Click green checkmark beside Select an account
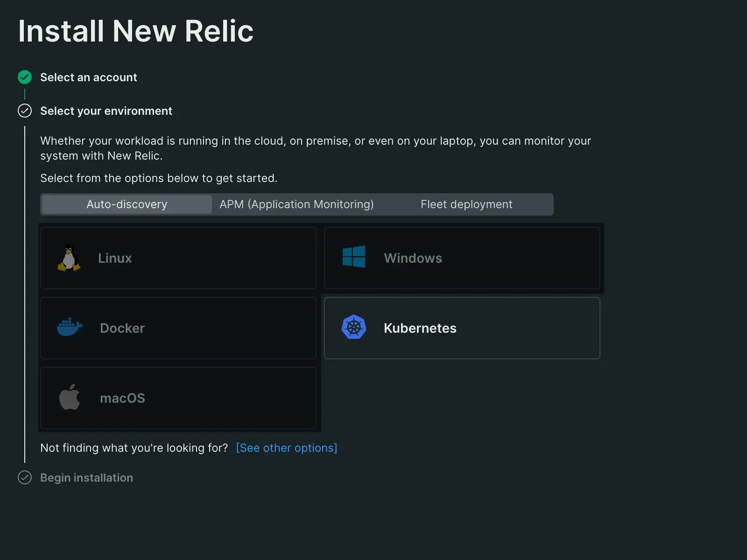 pos(25,77)
